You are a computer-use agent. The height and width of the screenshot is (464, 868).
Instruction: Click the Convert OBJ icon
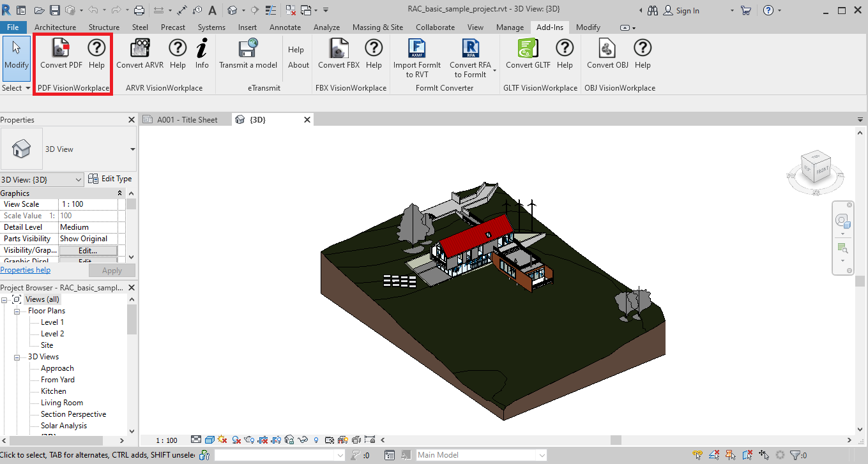coord(607,49)
